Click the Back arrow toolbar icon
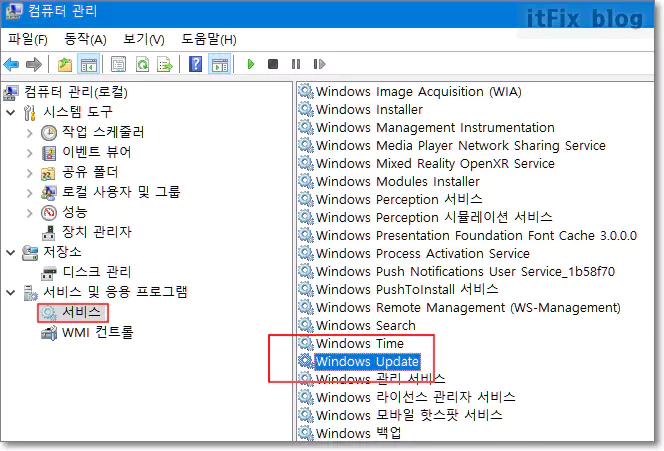Image resolution: width=664 pixels, height=451 pixels. [x=11, y=64]
